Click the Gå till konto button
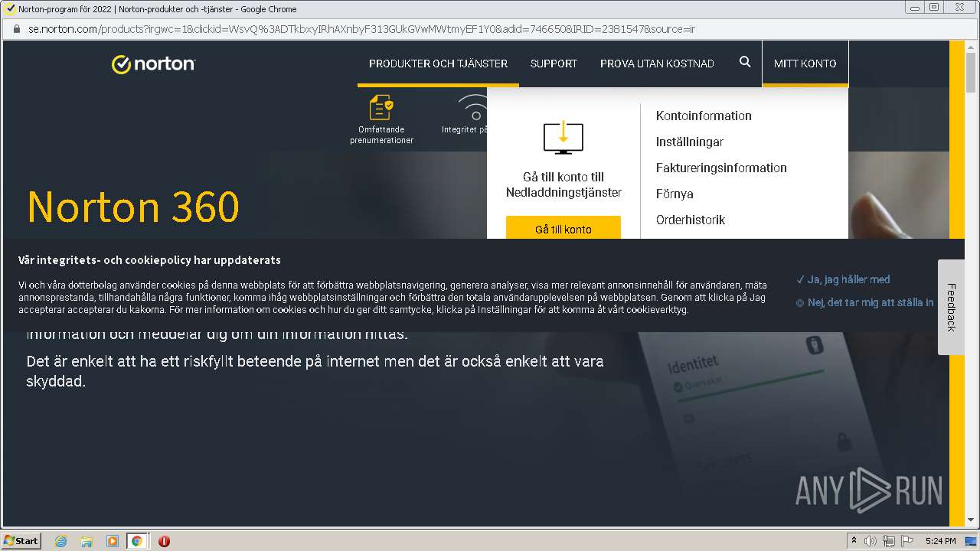980x551 pixels. pos(563,228)
